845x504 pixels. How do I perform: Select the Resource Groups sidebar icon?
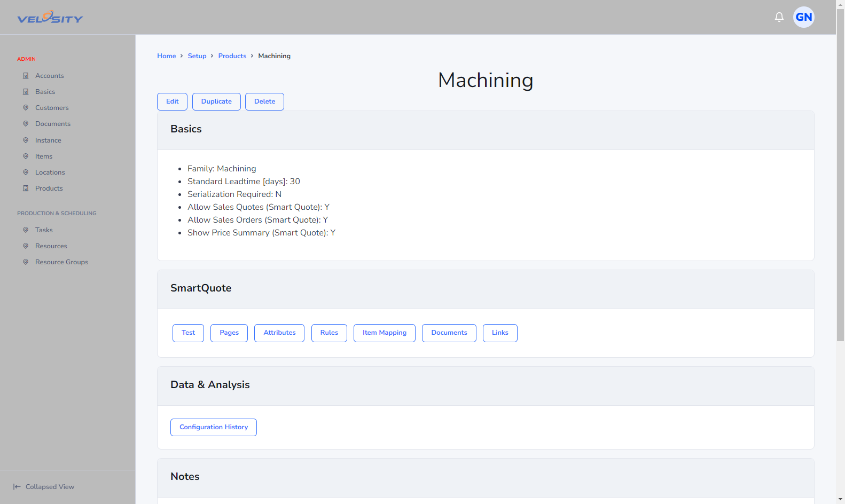(26, 262)
